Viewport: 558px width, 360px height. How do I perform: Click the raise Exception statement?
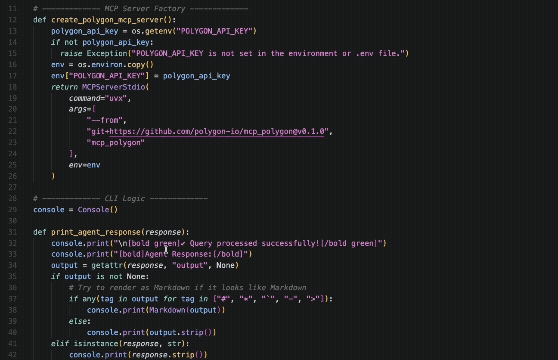(x=234, y=54)
